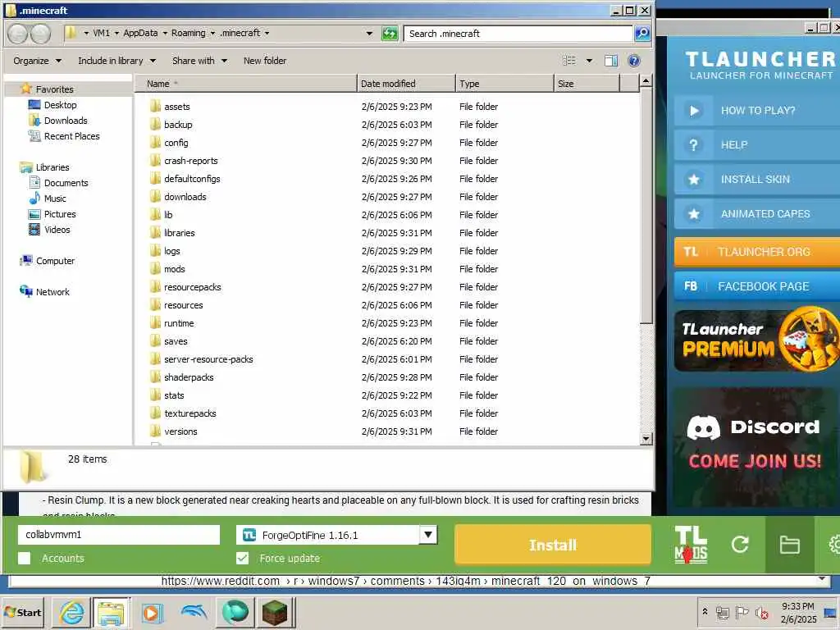Open the TLAUNCHER.ORG link button

(756, 252)
